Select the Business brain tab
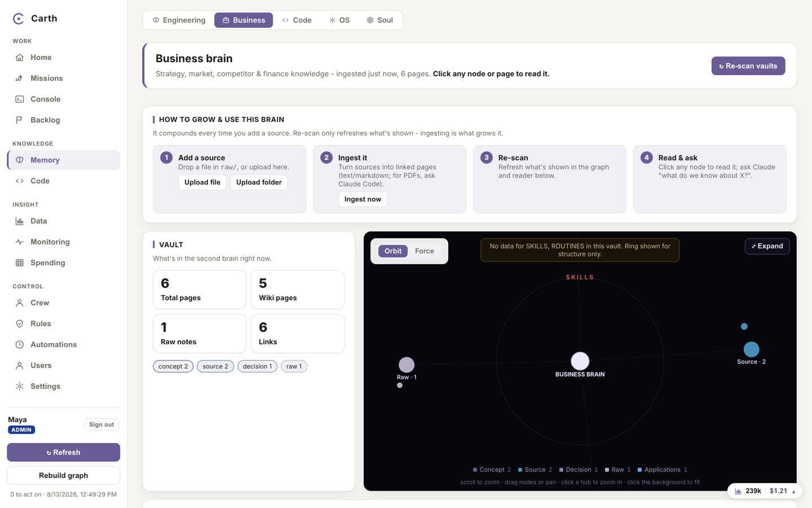This screenshot has height=508, width=812. pos(244,20)
